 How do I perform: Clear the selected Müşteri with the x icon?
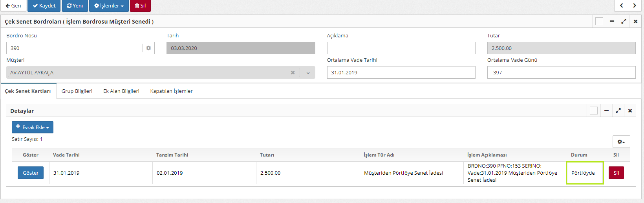(293, 73)
